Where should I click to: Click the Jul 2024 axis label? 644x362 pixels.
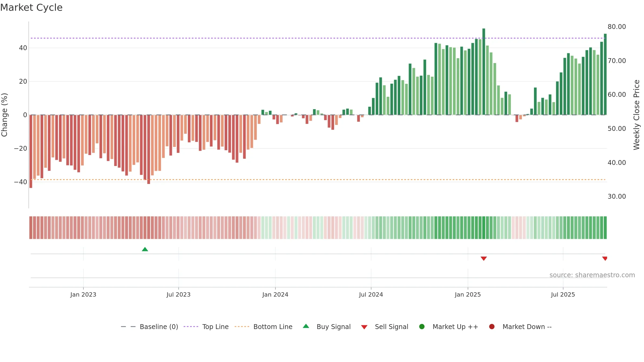click(371, 294)
